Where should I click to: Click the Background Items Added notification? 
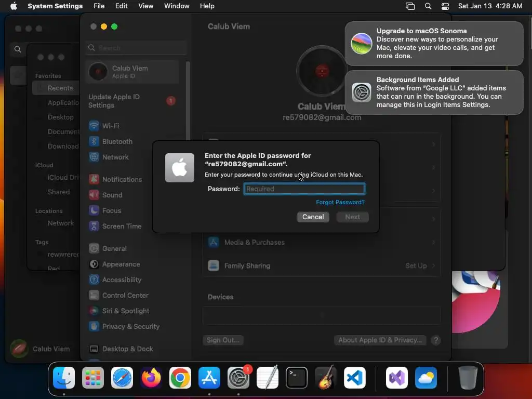click(434, 92)
